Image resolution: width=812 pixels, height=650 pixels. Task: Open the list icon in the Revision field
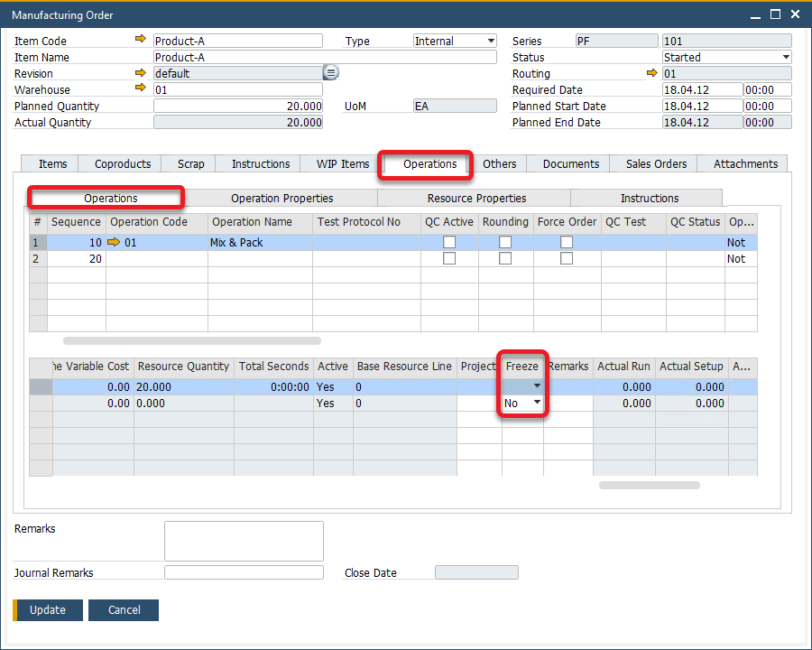click(331, 73)
